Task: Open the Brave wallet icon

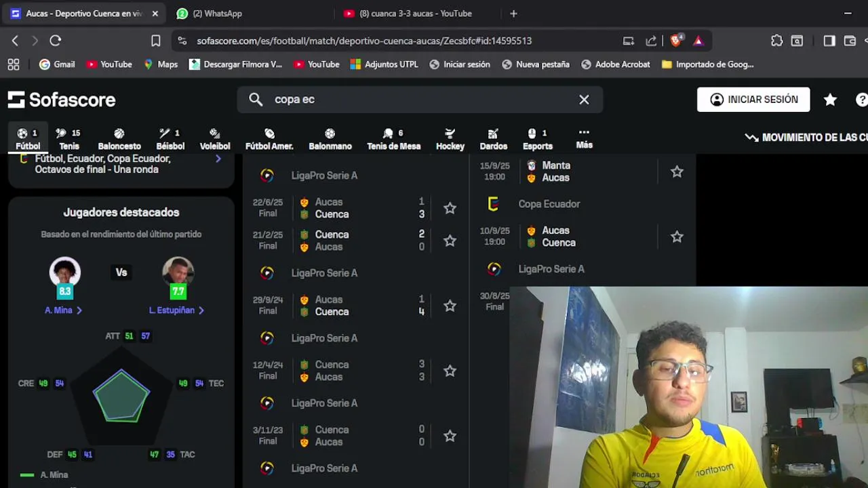Action: (x=850, y=41)
